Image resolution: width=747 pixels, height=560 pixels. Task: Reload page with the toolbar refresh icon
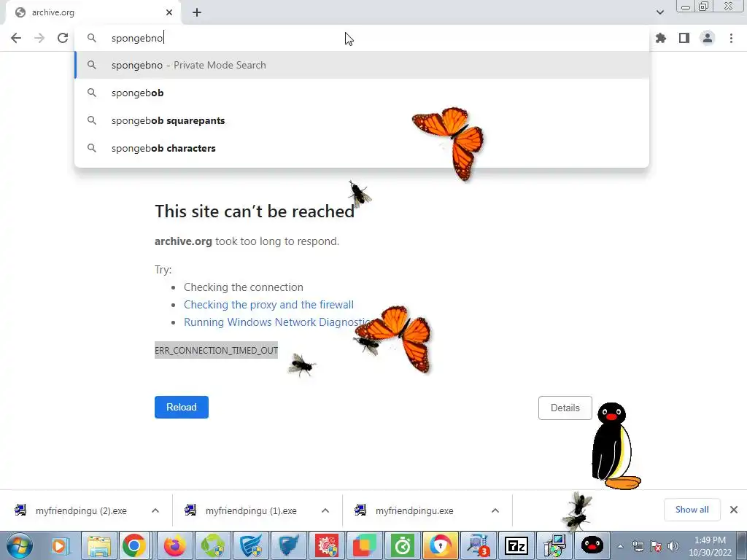(63, 38)
